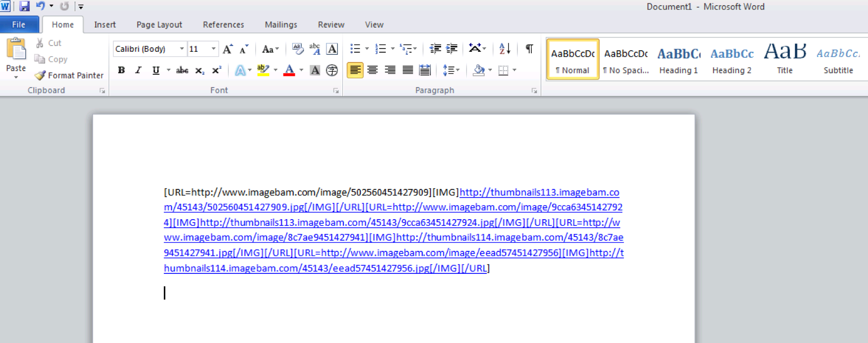Open underline style dropdown arrow
Image resolution: width=868 pixels, height=343 pixels.
click(x=168, y=70)
